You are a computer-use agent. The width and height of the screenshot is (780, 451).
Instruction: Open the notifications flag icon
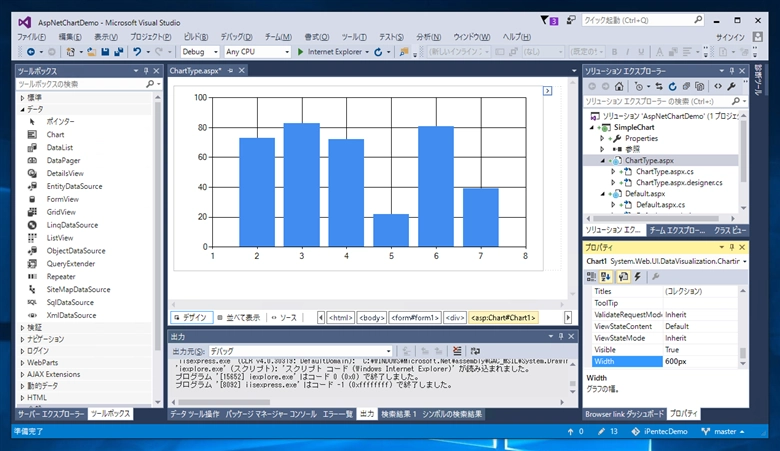[x=549, y=20]
